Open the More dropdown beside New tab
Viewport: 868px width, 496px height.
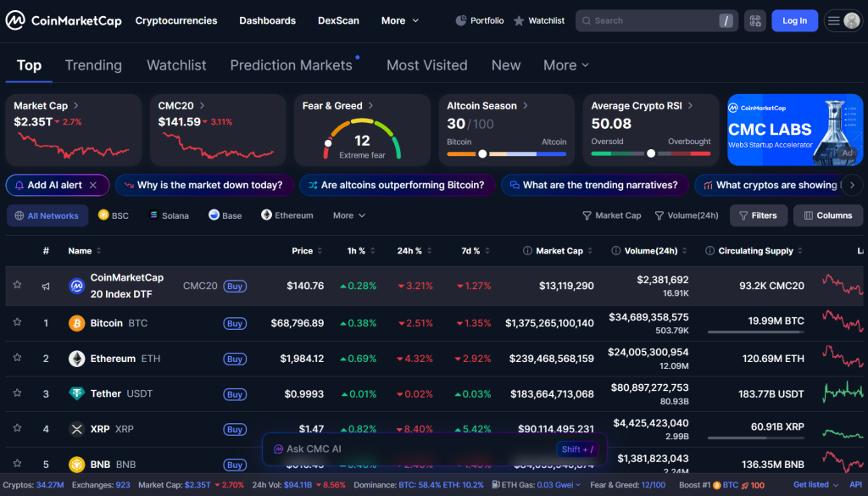point(565,65)
